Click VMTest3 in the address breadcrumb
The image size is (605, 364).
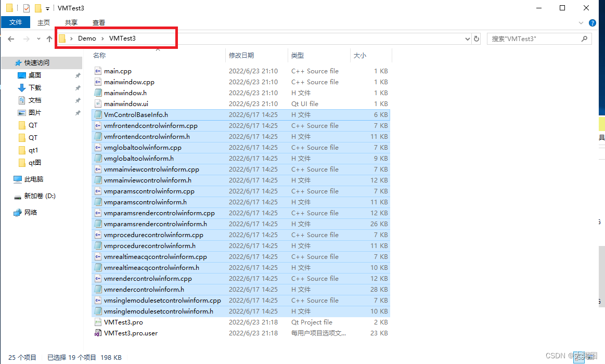point(122,38)
